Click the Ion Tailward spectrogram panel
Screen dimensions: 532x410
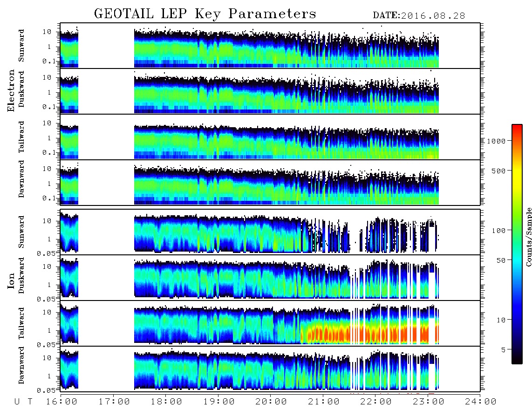pyautogui.click(x=270, y=323)
